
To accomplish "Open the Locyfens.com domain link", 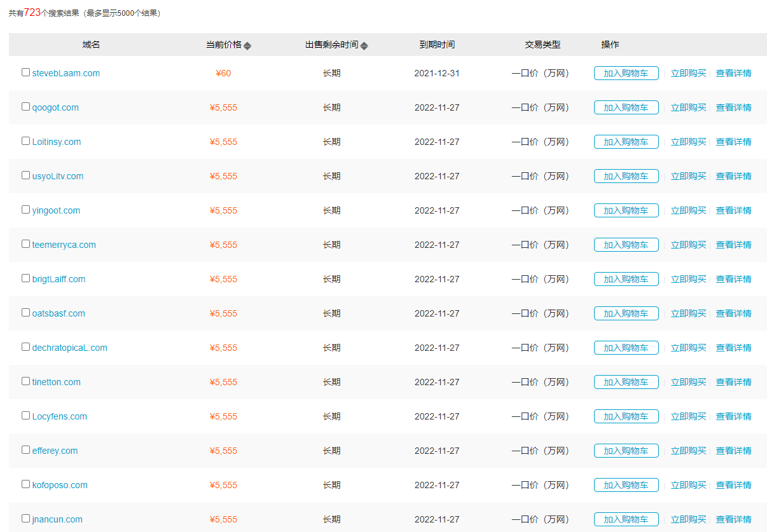I will pos(60,416).
